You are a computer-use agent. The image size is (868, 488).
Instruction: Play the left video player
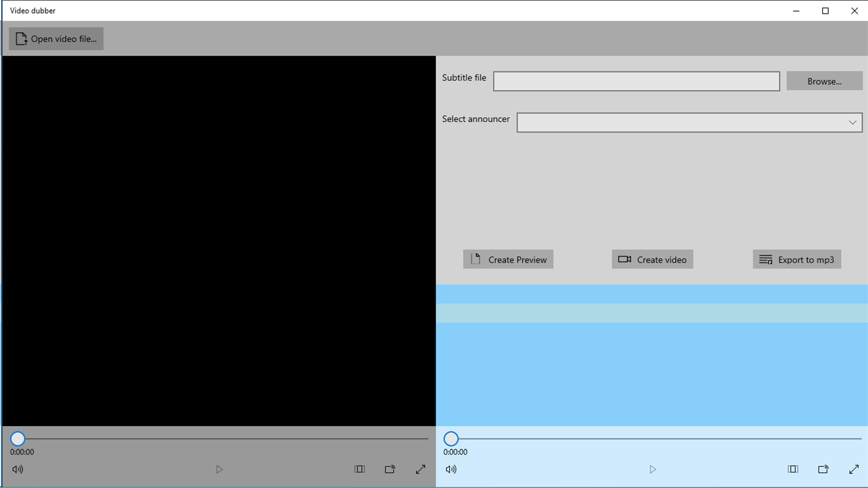pos(220,469)
